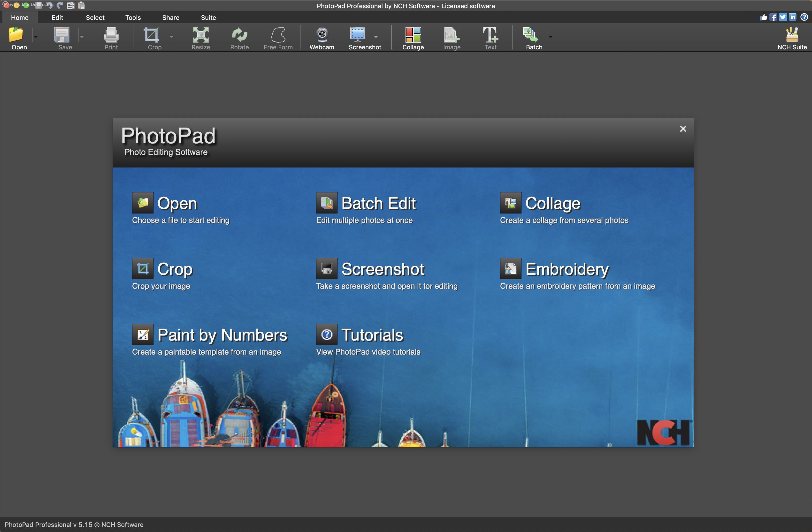Switch to the Select tab
812x532 pixels.
(95, 17)
